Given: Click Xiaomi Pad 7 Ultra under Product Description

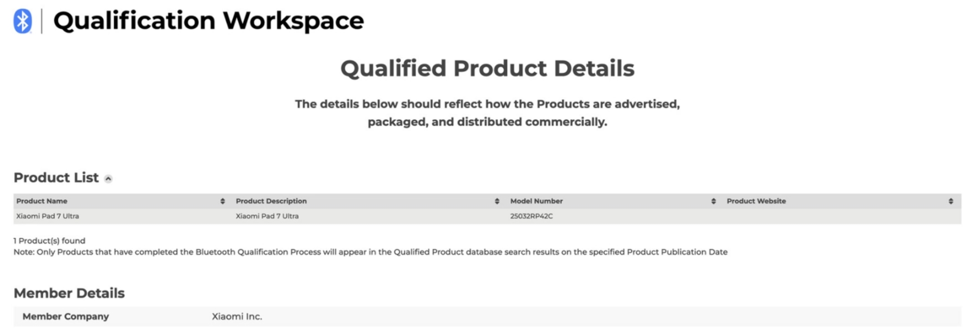Looking at the screenshot, I should tap(267, 216).
